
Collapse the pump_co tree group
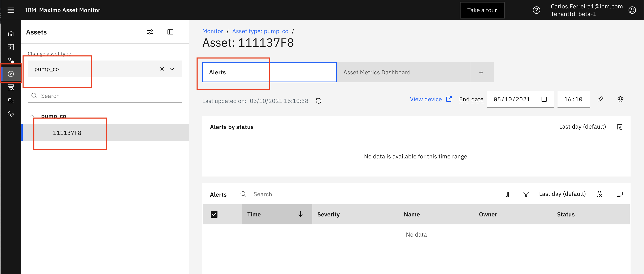click(32, 116)
